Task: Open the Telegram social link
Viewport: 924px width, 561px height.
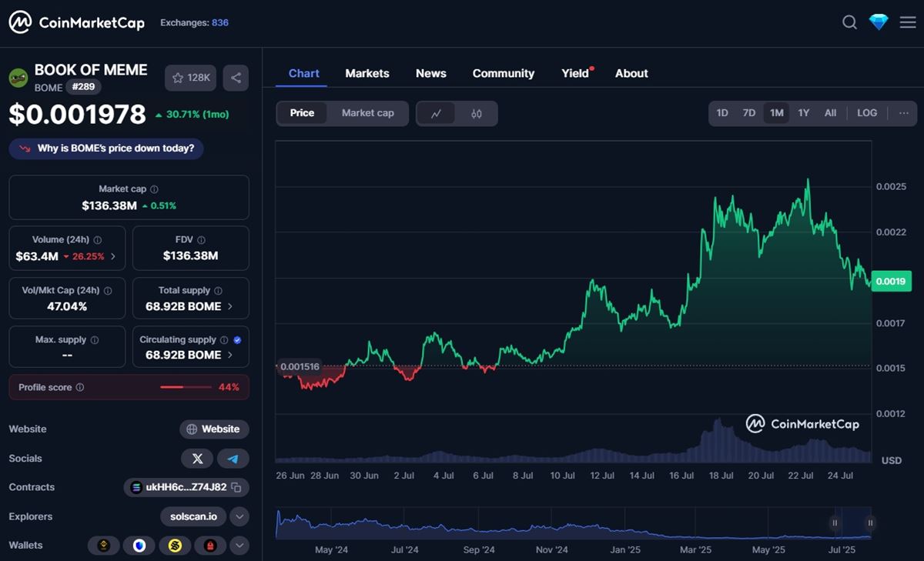Action: 233,459
